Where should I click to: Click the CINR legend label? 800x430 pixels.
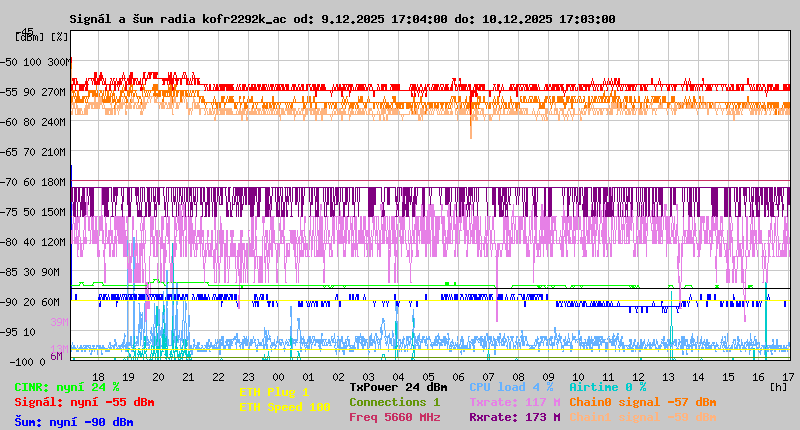[67, 386]
